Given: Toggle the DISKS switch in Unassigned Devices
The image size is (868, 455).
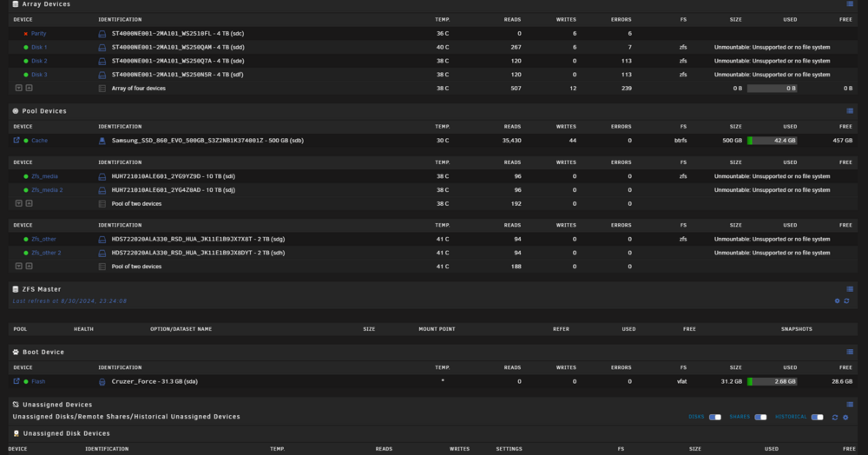Looking at the screenshot, I should pyautogui.click(x=715, y=417).
